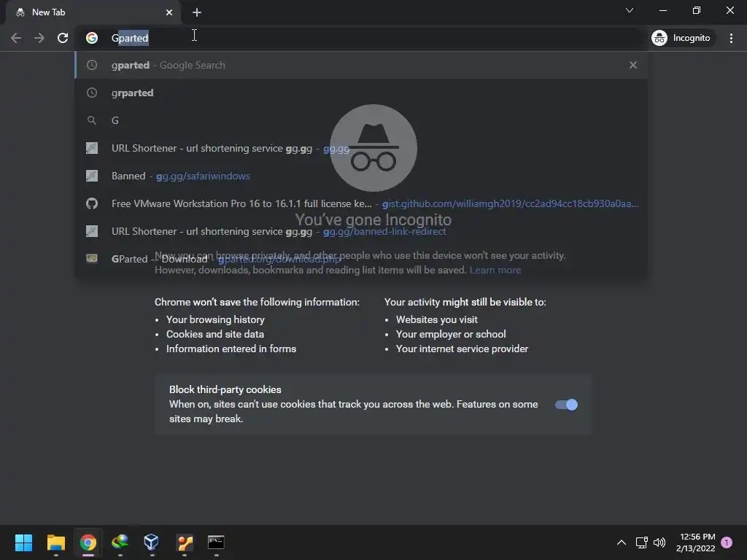Image resolution: width=747 pixels, height=560 pixels.
Task: Choose the 'G' search suggestion
Action: (x=361, y=120)
